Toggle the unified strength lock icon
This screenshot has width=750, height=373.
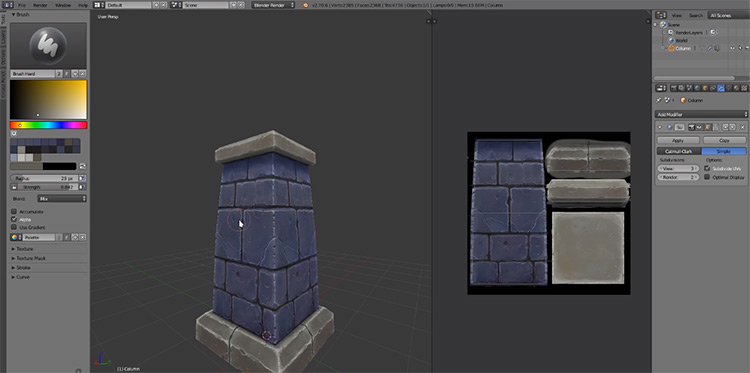pos(14,187)
